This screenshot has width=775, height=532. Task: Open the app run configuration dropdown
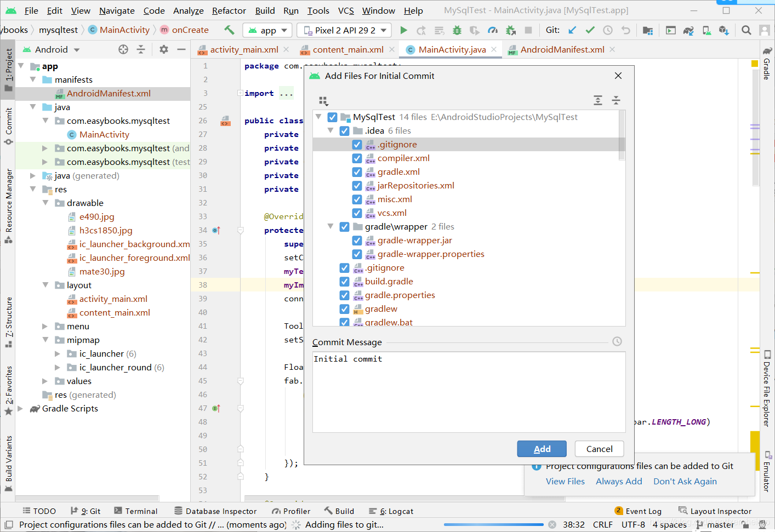click(x=267, y=30)
